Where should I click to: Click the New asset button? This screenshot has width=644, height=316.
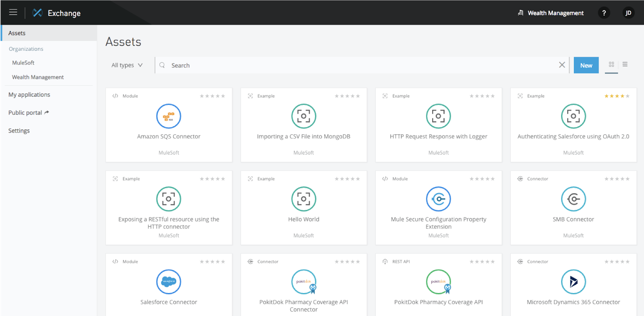586,65
